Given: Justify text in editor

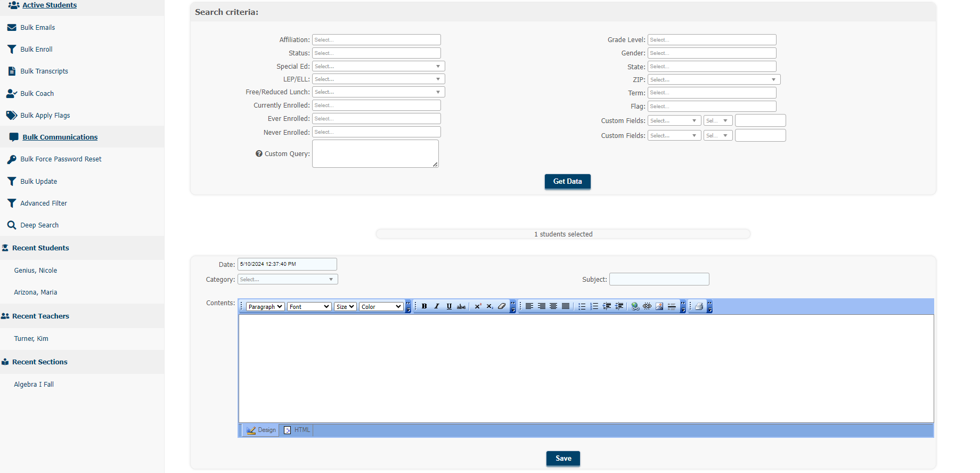Looking at the screenshot, I should tap(566, 306).
